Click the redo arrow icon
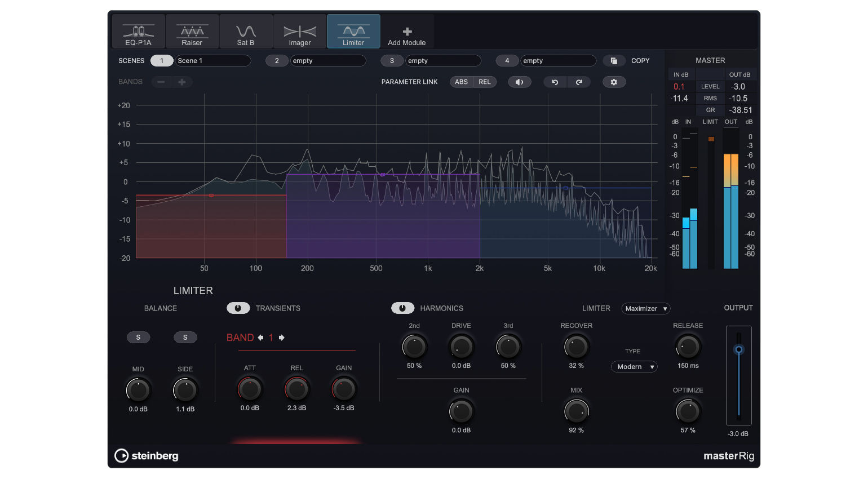Image resolution: width=868 pixels, height=479 pixels. tap(579, 82)
